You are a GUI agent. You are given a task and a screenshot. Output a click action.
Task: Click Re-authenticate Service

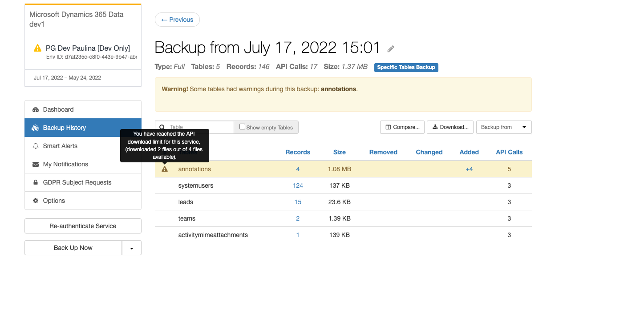[83, 226]
